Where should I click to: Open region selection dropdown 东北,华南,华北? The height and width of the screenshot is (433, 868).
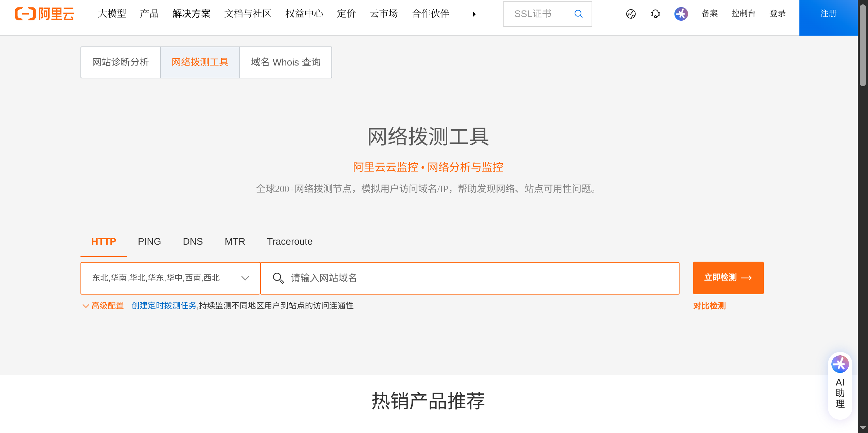click(x=170, y=278)
